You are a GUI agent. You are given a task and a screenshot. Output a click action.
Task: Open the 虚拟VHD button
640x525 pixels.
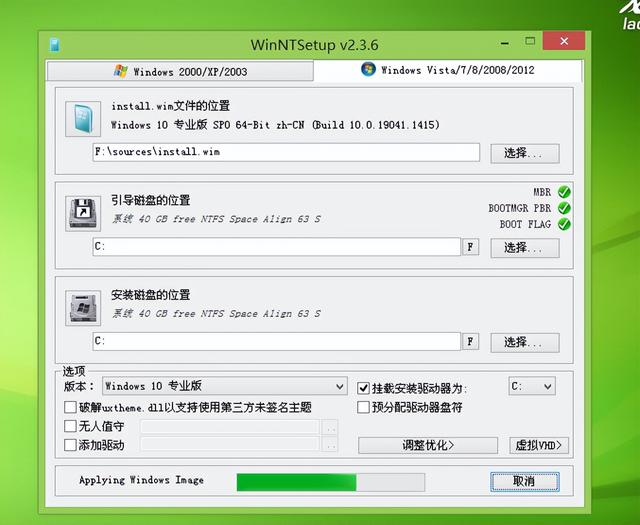click(539, 445)
